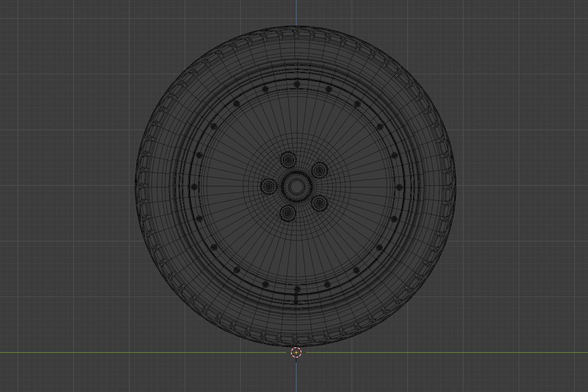Select the leftmost lug nut near the hub
588x392 pixels.
[269, 186]
